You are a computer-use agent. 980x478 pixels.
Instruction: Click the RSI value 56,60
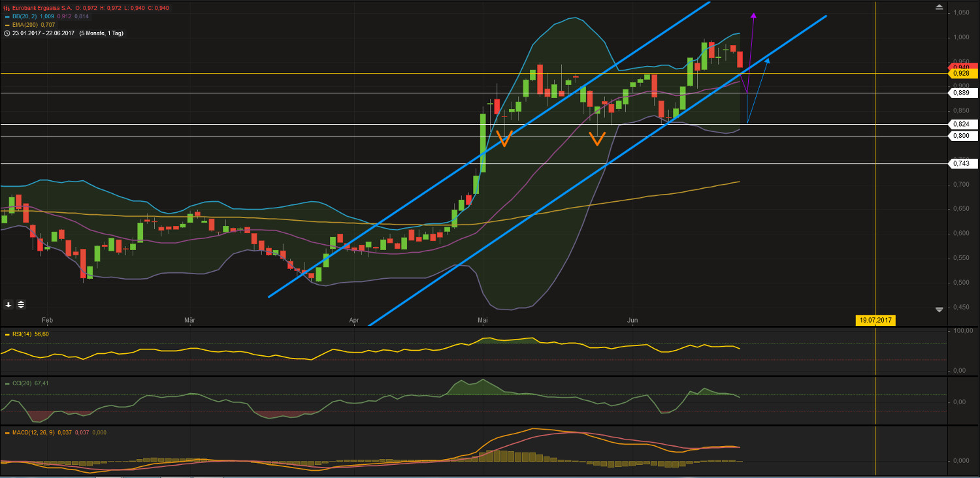[42, 334]
